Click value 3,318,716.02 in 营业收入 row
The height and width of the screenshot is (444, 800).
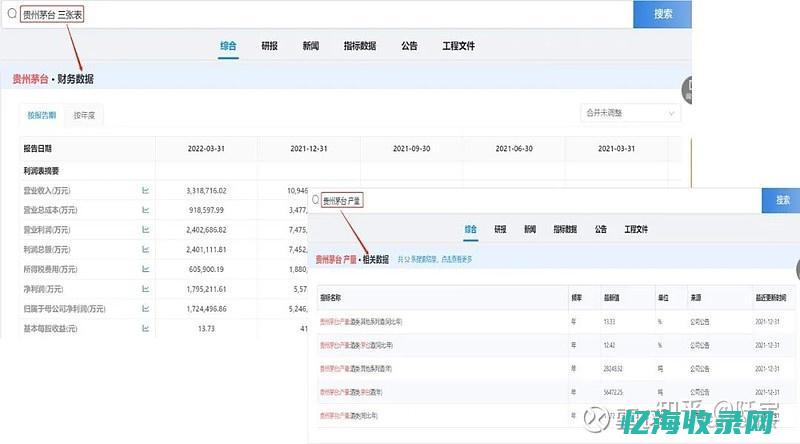(206, 190)
